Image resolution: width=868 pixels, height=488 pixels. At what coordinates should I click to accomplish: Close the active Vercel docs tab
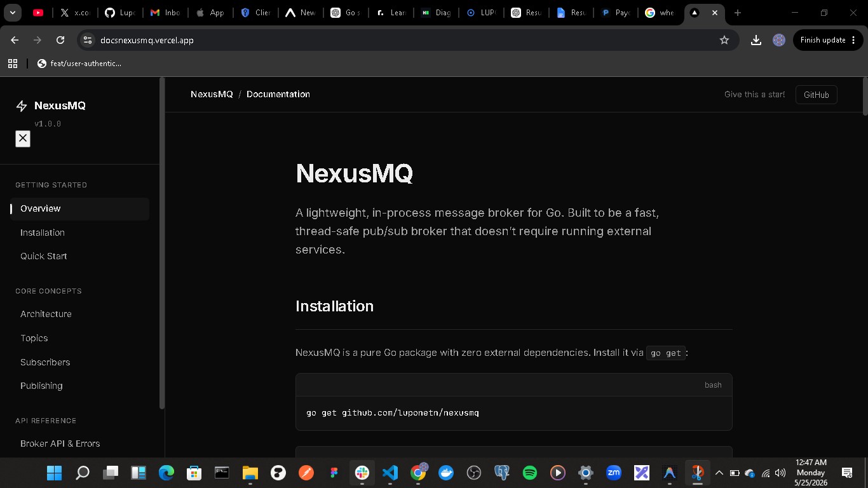(715, 13)
